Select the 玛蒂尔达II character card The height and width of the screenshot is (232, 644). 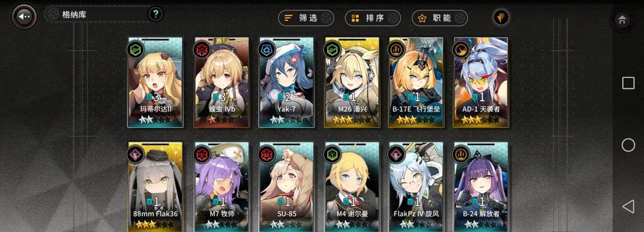[x=155, y=82]
